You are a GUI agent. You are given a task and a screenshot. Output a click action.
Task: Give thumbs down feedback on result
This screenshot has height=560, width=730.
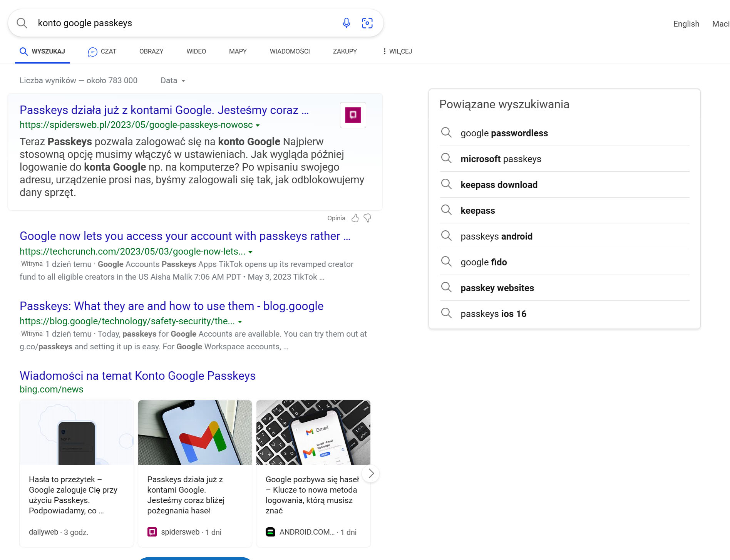coord(367,218)
